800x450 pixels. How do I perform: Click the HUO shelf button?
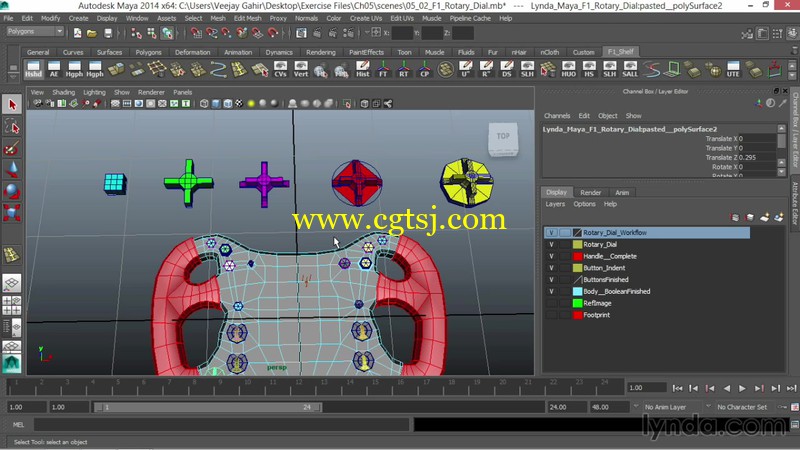click(x=568, y=69)
